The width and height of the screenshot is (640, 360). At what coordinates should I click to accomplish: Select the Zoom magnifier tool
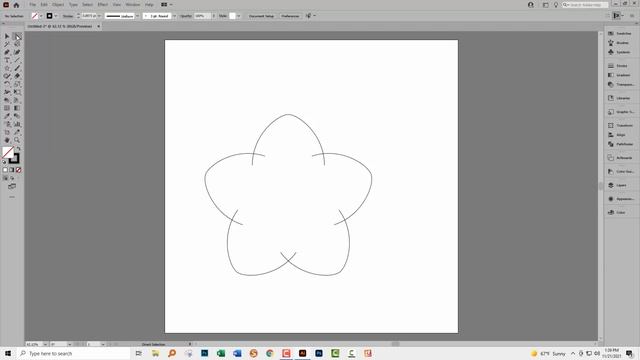click(x=17, y=140)
